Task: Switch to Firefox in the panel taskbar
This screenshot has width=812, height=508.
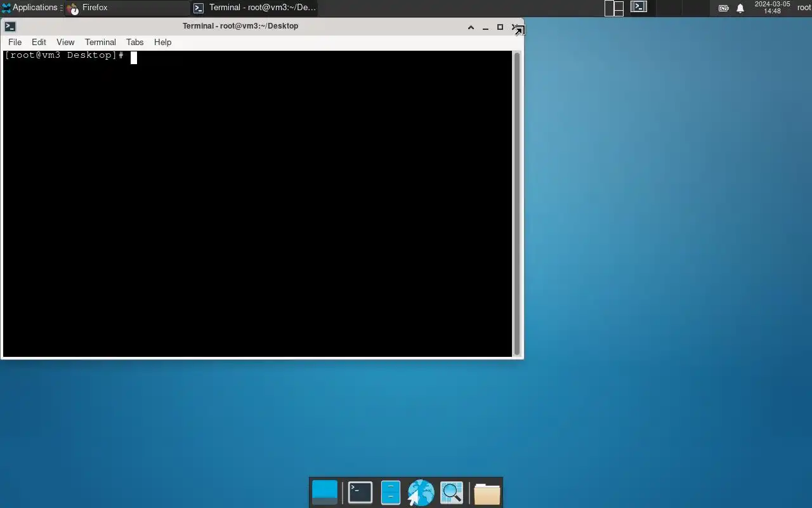Action: point(127,8)
